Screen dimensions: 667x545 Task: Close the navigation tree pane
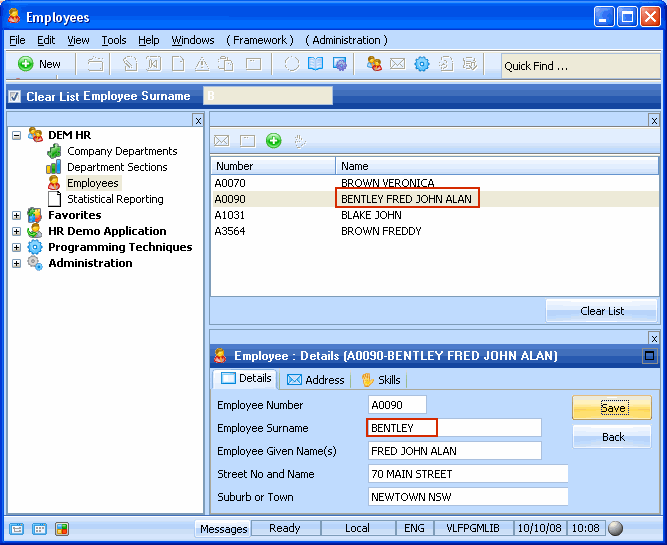198,120
